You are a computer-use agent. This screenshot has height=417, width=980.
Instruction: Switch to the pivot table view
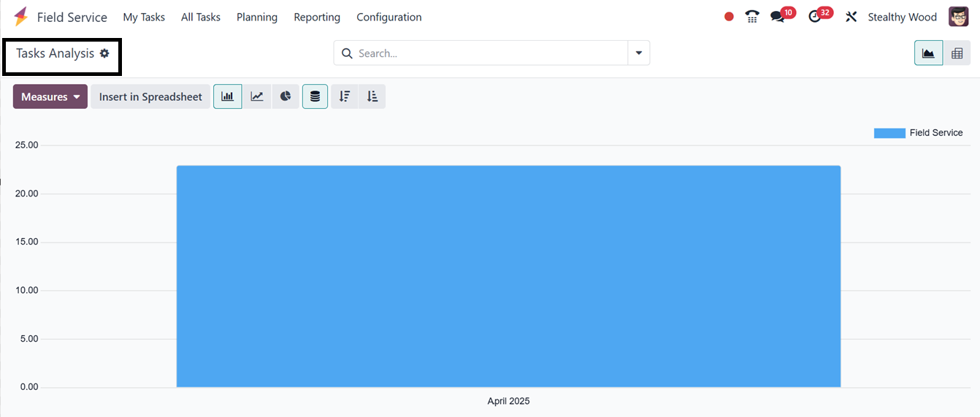tap(957, 53)
